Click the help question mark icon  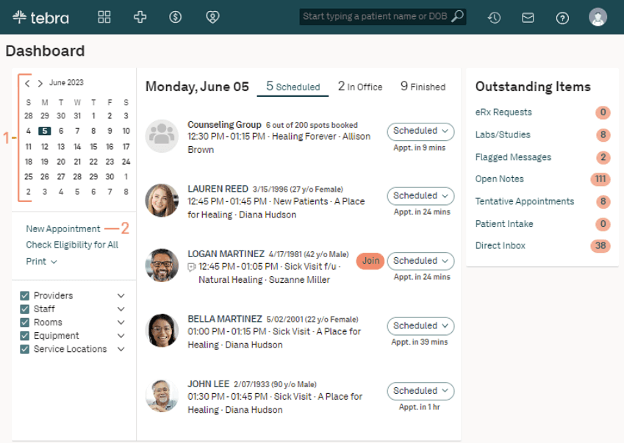pyautogui.click(x=562, y=17)
